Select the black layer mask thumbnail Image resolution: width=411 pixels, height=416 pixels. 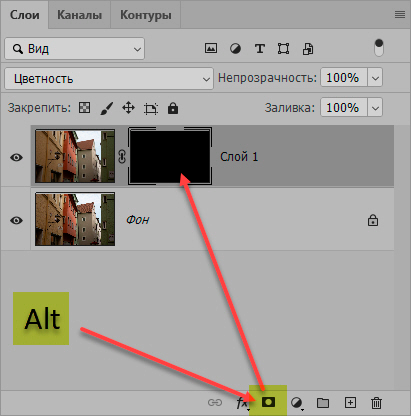click(170, 156)
